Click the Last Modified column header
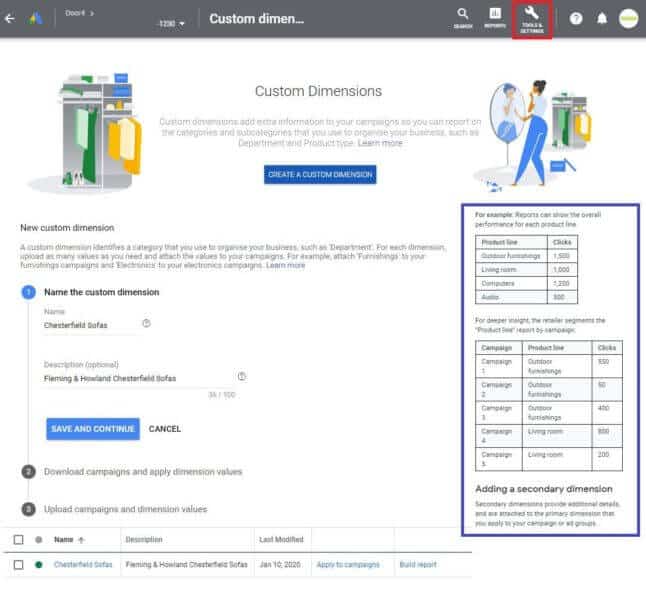This screenshot has width=646, height=600. [x=281, y=539]
